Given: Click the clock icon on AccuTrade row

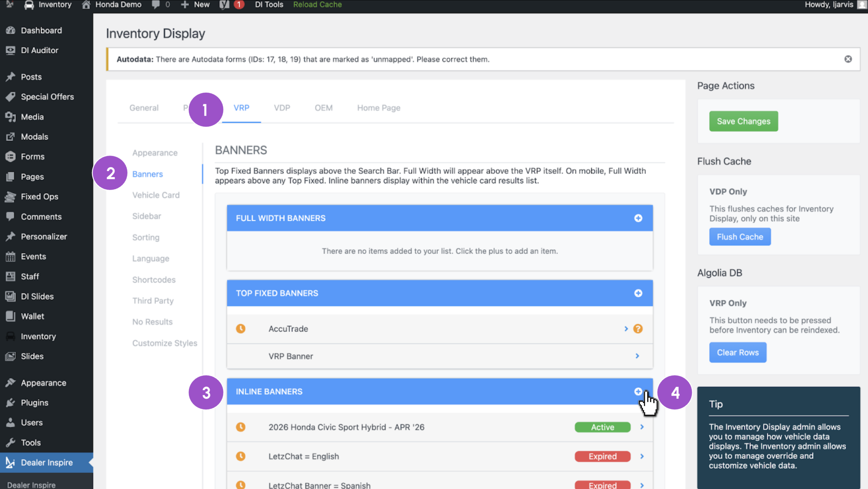Looking at the screenshot, I should (x=241, y=329).
